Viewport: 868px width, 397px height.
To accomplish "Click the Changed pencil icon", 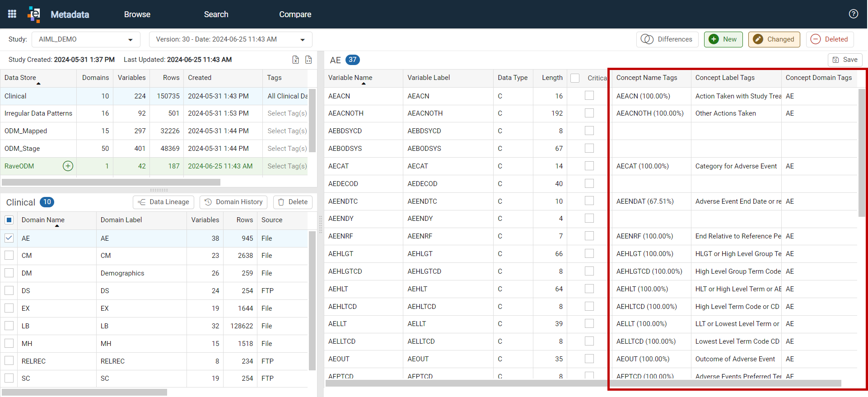I will [758, 39].
